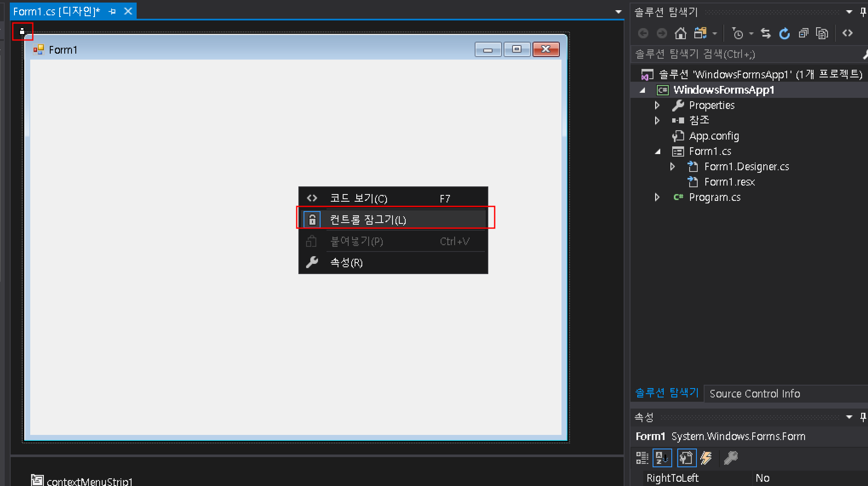Click the View Code brackets toolbar icon

(848, 33)
